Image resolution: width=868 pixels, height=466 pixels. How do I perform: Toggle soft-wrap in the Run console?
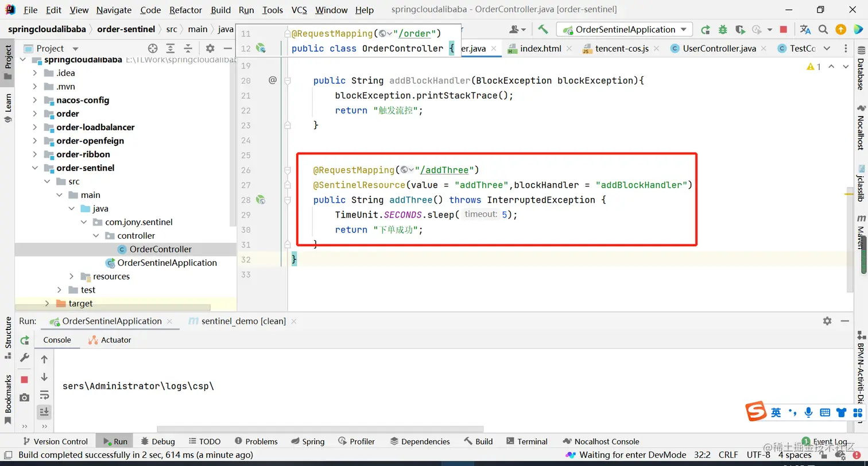pyautogui.click(x=44, y=395)
